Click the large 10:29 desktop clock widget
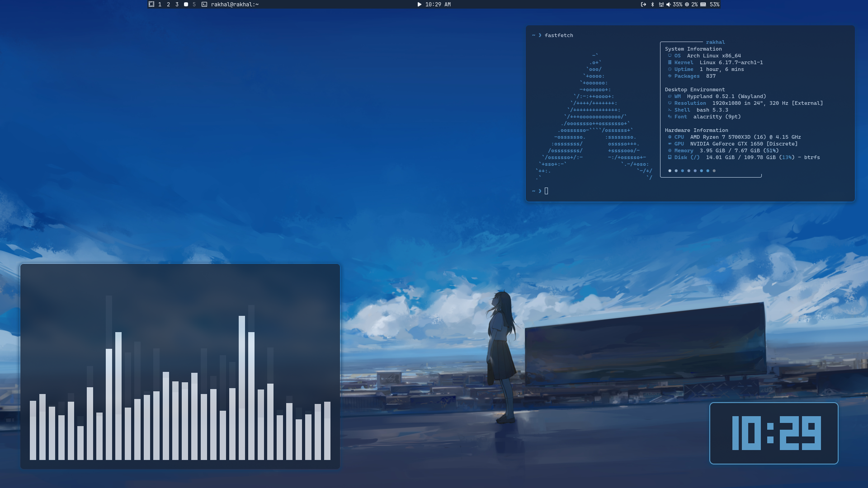The width and height of the screenshot is (868, 488). pos(774,433)
